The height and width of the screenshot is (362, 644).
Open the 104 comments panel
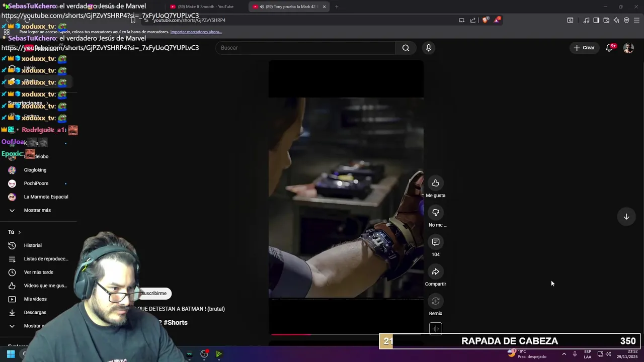[436, 242]
